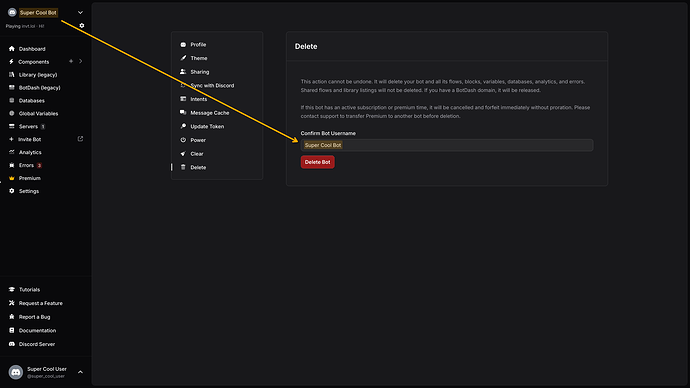
Task: Click the red Delete Bot button
Action: [x=317, y=162]
